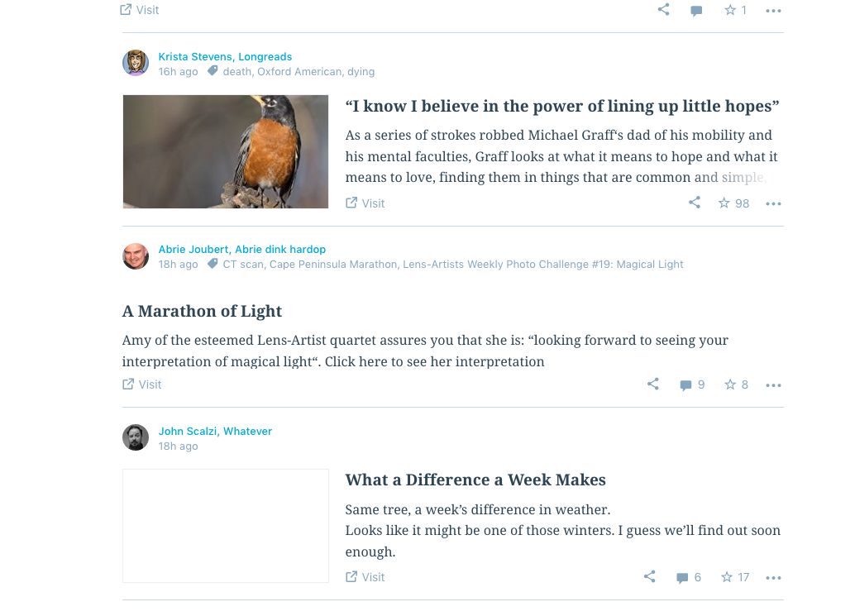Share 'What a Difference a Week Makes'

(650, 576)
